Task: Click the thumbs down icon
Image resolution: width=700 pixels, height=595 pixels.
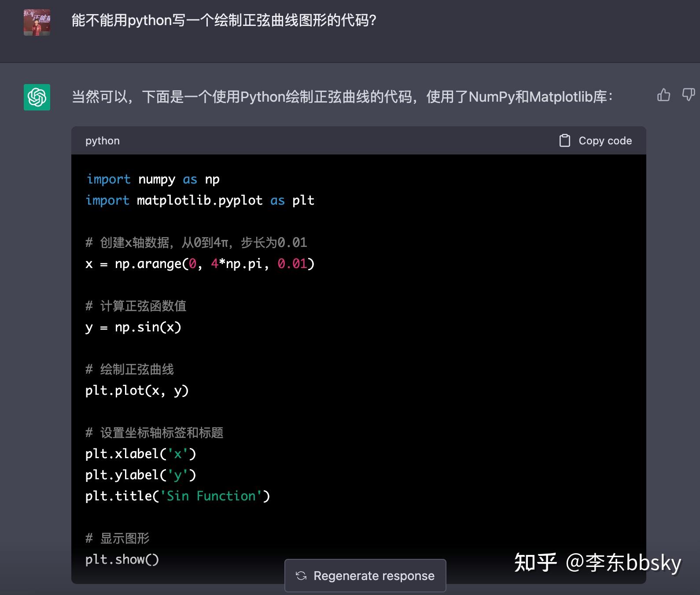Action: 689,94
